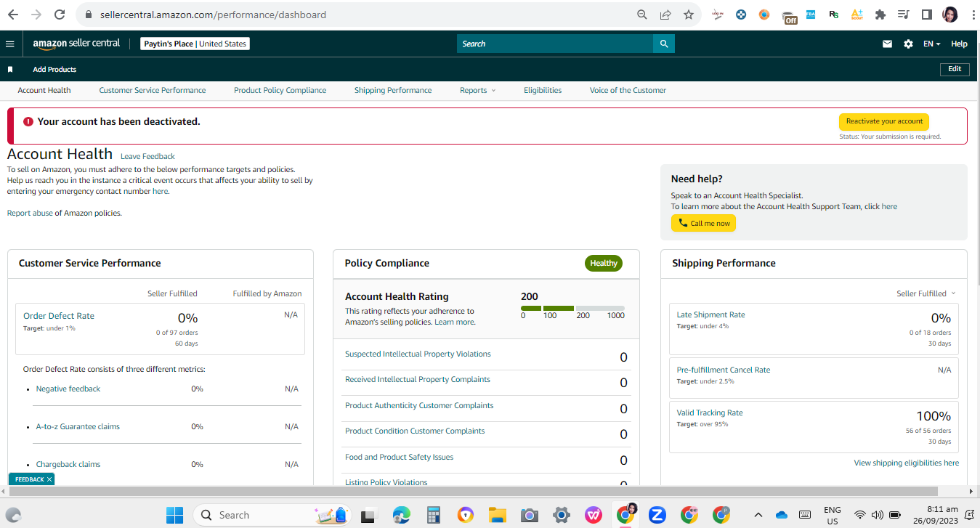The image size is (980, 528).
Task: Open the media control playlist icon
Action: (904, 15)
